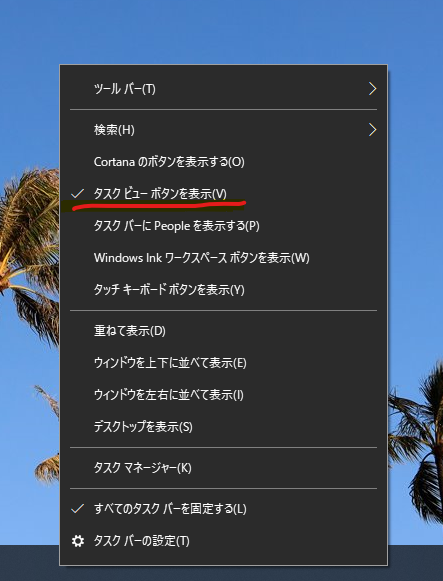Image resolution: width=443 pixels, height=581 pixels.
Task: Choose ウィンドウを左右に並べて表示(I)
Action: click(223, 395)
